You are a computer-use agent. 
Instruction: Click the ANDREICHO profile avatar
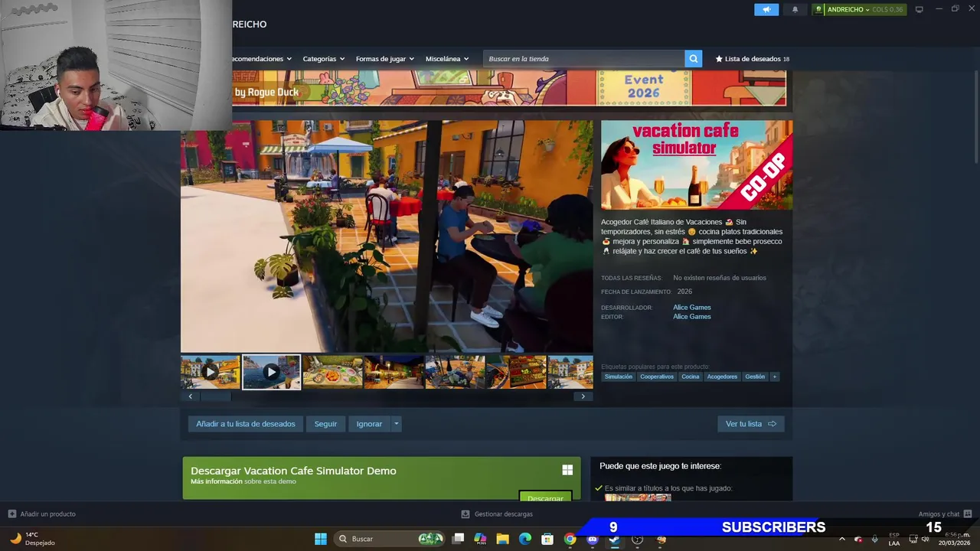click(819, 9)
